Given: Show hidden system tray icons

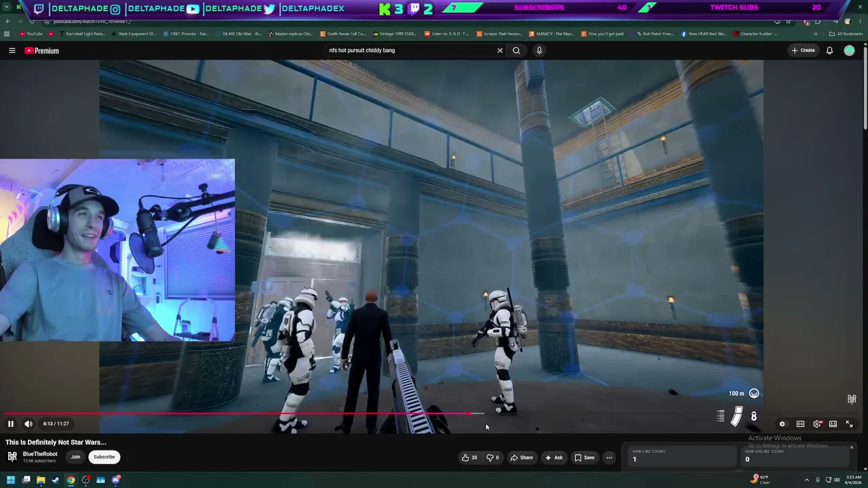Looking at the screenshot, I should point(807,480).
